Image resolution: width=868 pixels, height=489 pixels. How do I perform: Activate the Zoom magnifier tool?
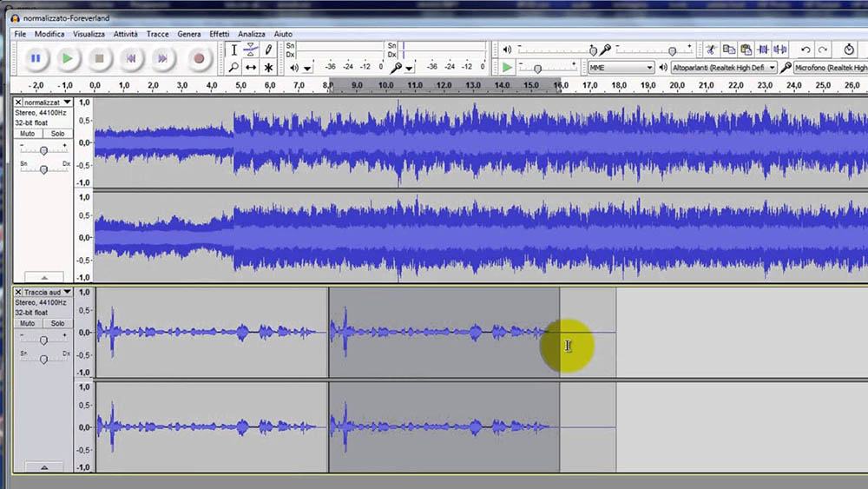233,67
